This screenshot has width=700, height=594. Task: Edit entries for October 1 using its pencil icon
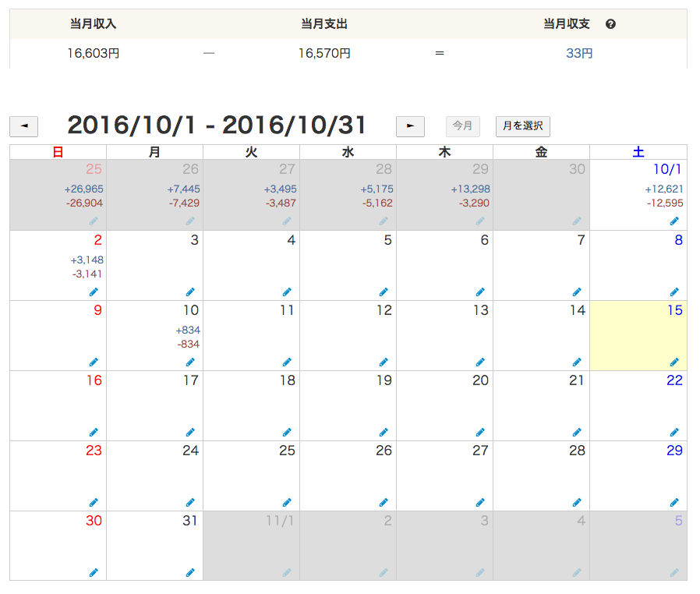click(x=673, y=221)
